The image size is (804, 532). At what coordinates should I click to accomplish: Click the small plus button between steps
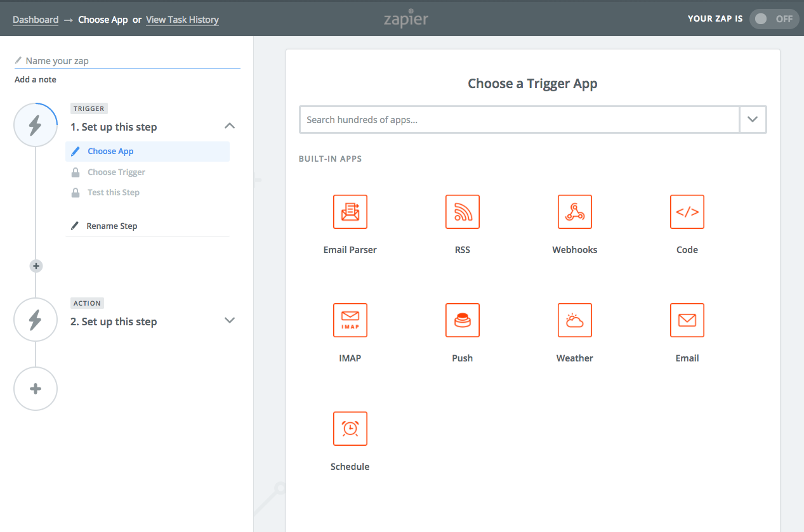pos(36,266)
